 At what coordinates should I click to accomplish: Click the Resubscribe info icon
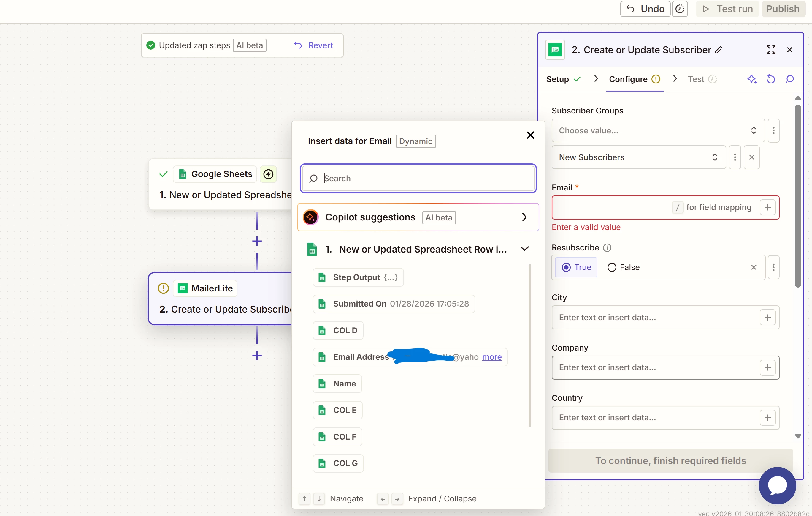click(607, 248)
